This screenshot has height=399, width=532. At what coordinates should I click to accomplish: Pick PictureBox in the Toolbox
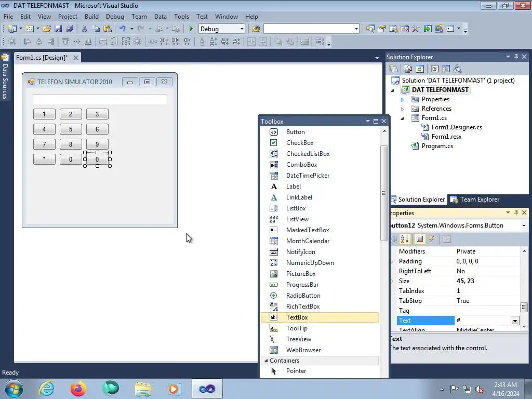320,274
